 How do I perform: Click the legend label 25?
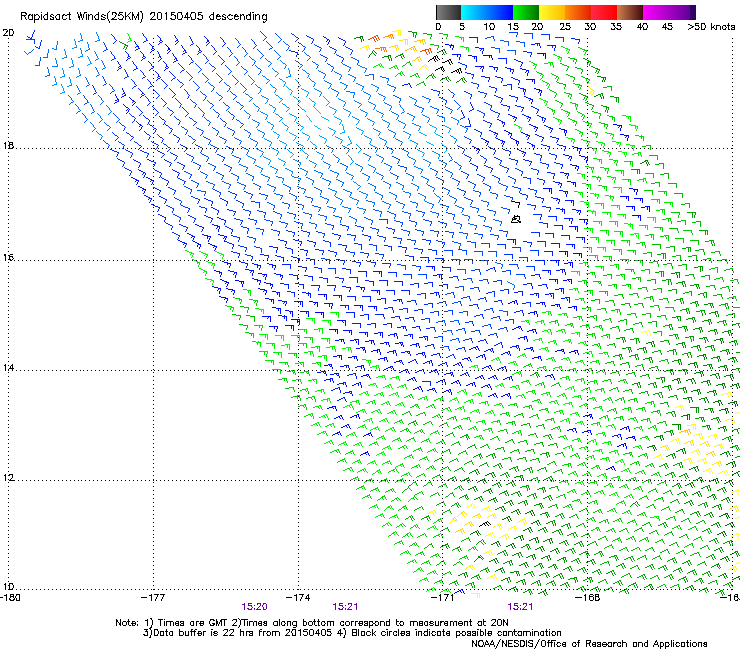point(564,27)
